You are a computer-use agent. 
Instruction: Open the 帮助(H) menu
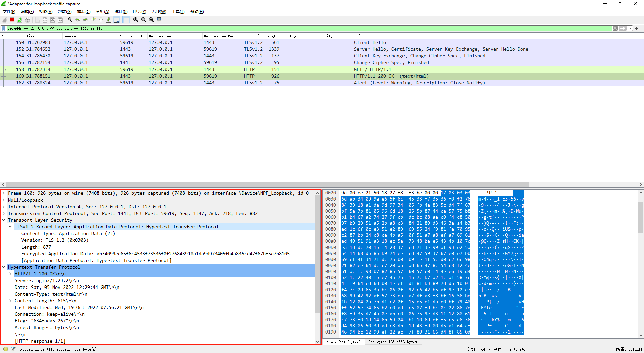tap(197, 12)
